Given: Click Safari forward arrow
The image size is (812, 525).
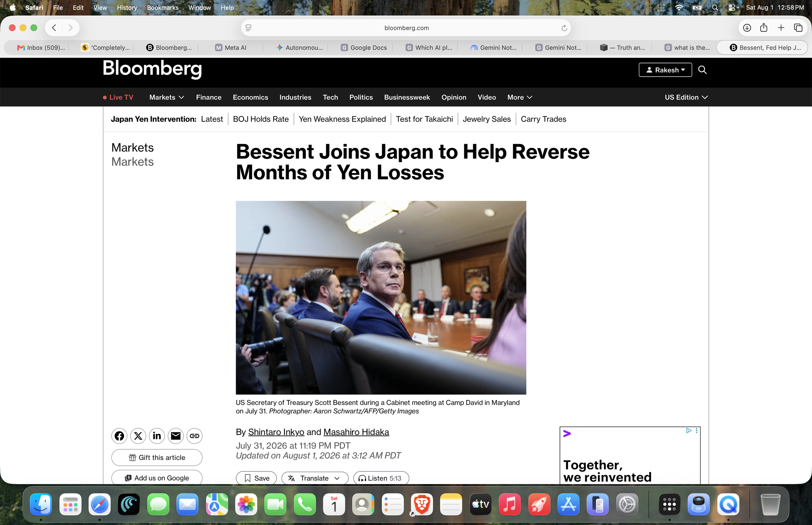Looking at the screenshot, I should (x=70, y=28).
